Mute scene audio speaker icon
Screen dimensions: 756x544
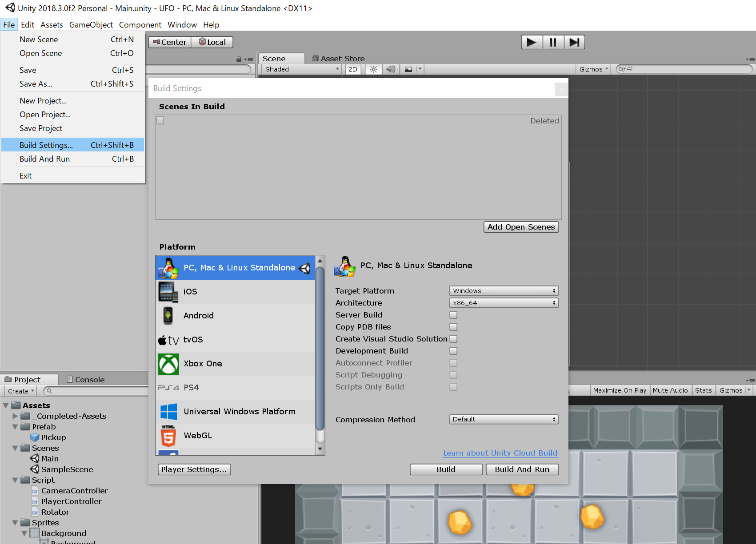point(390,69)
